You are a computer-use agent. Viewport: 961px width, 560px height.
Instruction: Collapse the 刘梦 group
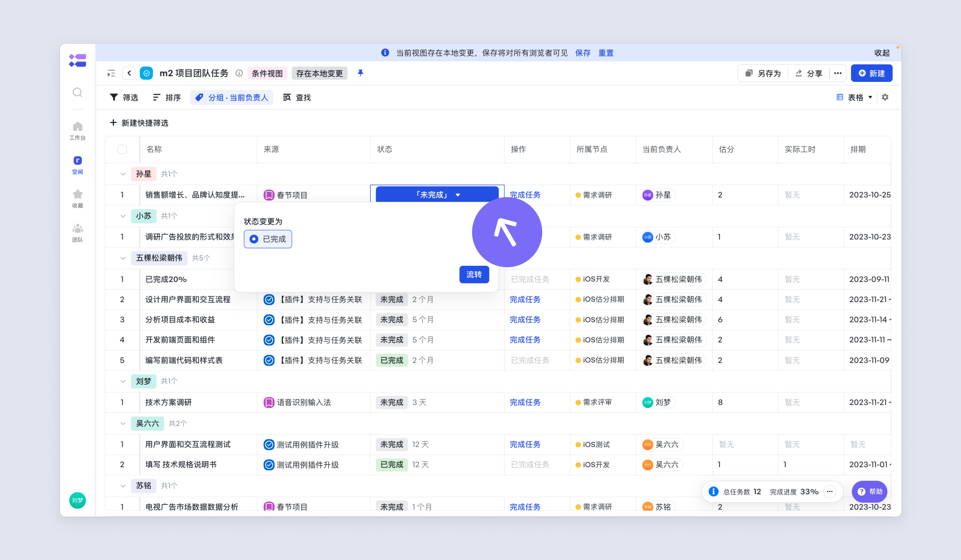tap(123, 381)
